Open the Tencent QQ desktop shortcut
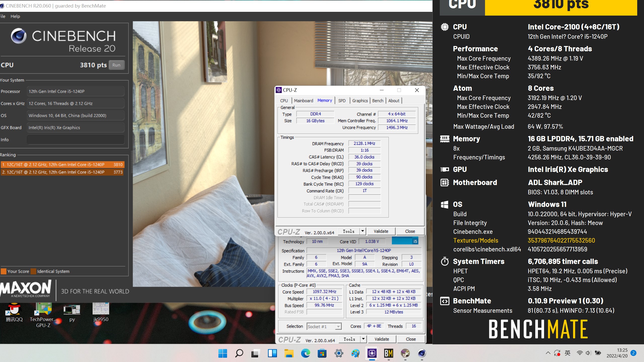 [14, 313]
